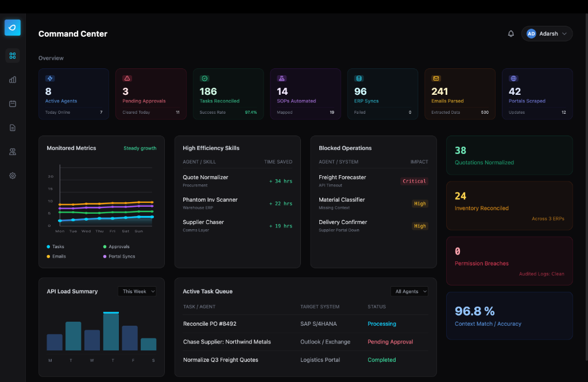
Task: Click the highlighted Thursday bar in API Load
Action: click(111, 331)
